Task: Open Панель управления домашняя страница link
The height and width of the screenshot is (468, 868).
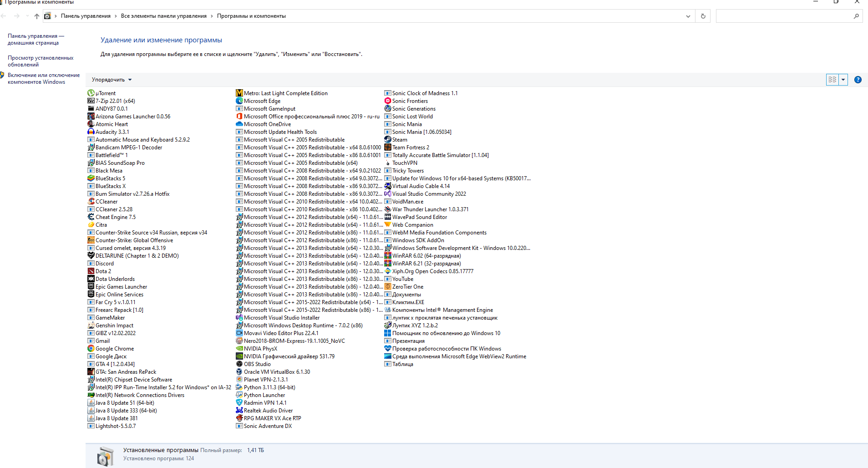Action: coord(36,39)
